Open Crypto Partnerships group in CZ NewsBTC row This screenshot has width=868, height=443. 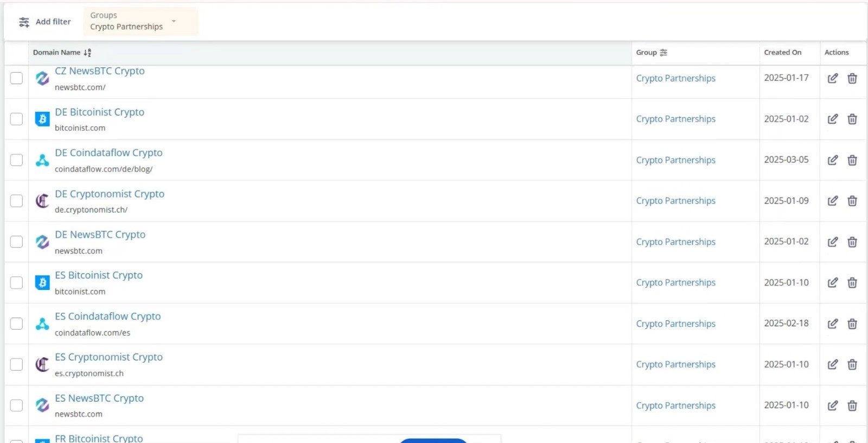pyautogui.click(x=676, y=78)
